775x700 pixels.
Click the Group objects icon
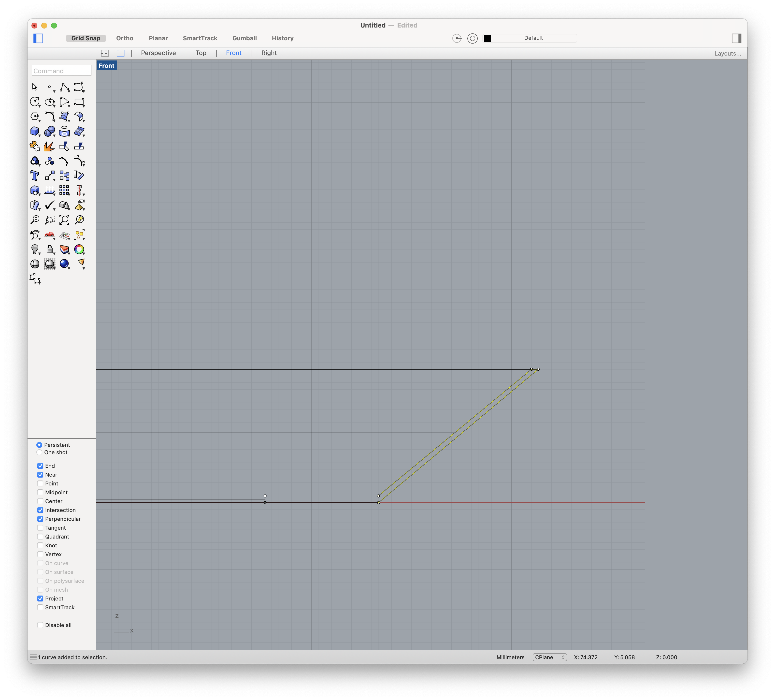point(35,161)
